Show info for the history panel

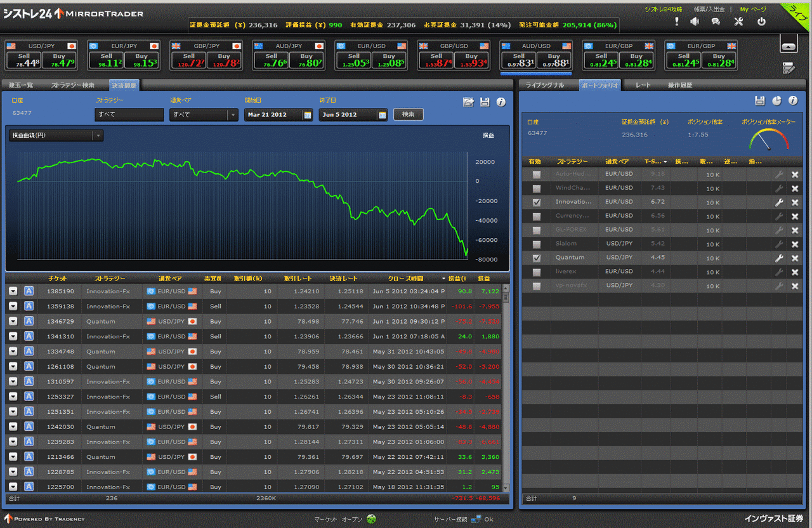[501, 102]
